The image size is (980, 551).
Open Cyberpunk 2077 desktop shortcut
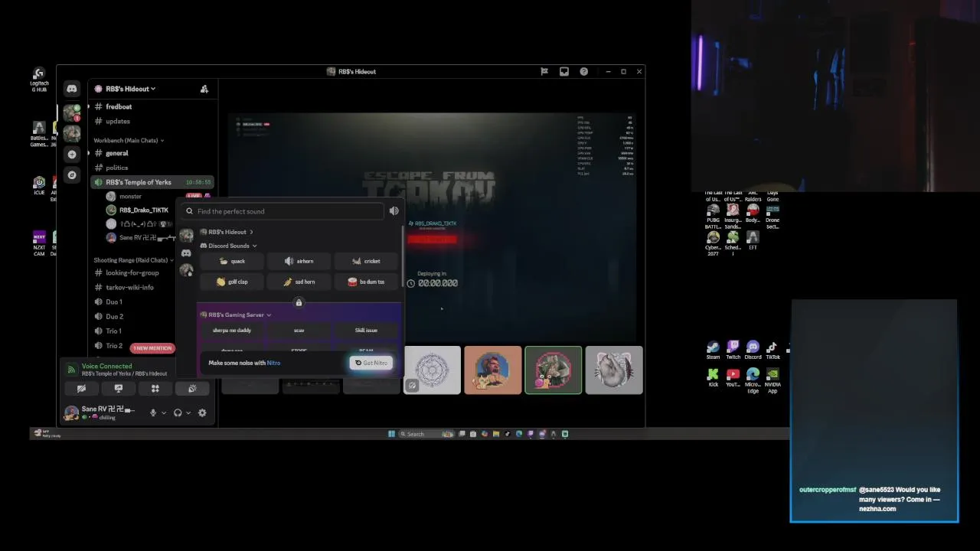coord(713,243)
